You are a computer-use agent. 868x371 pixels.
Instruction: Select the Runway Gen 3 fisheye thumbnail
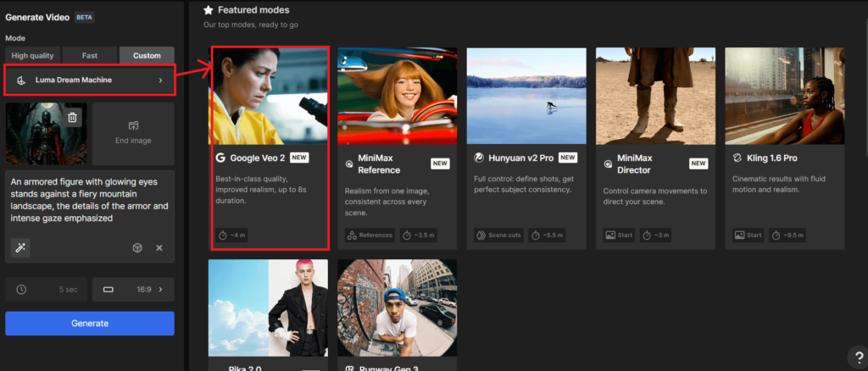[x=397, y=308]
